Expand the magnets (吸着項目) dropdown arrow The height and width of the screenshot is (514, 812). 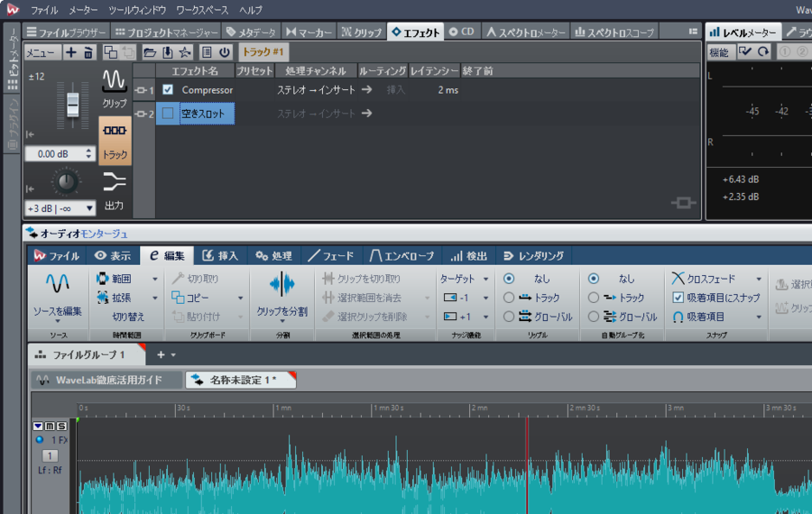759,317
